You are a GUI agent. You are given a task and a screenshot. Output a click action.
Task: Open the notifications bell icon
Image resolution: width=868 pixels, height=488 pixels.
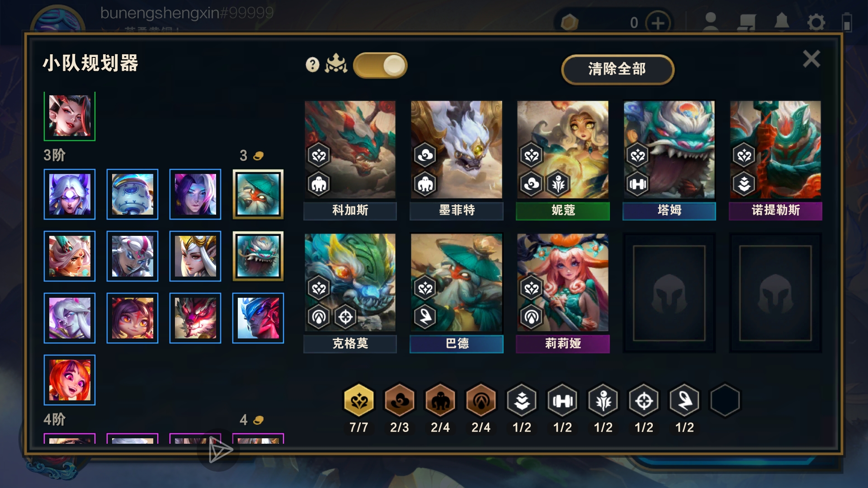coord(782,22)
